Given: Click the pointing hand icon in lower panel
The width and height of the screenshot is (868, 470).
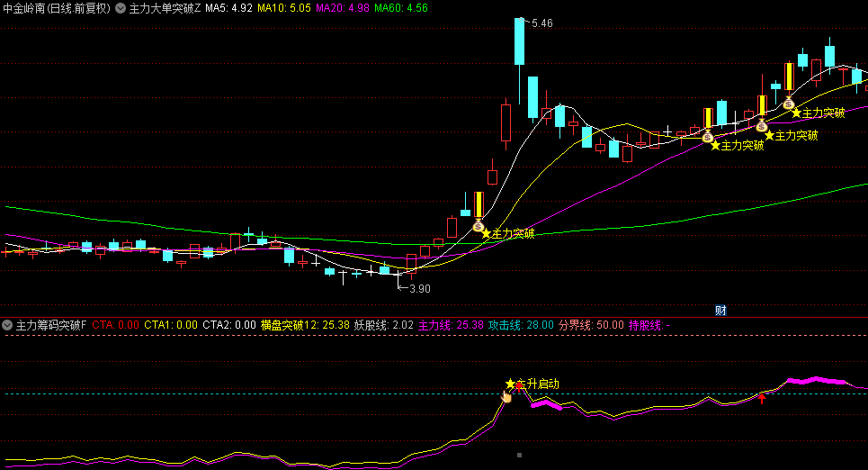Looking at the screenshot, I should coord(506,396).
